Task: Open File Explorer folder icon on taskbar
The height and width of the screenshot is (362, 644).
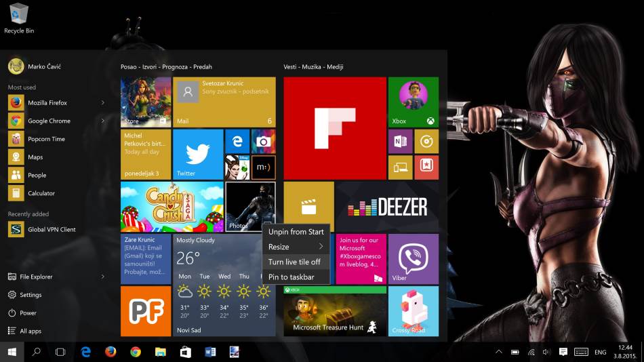Action: 160,352
